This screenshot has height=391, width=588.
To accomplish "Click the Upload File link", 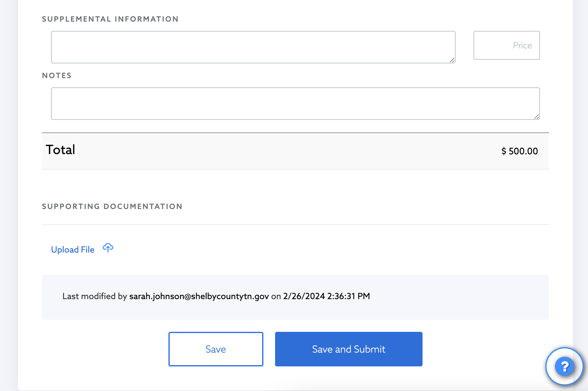I will [x=73, y=250].
